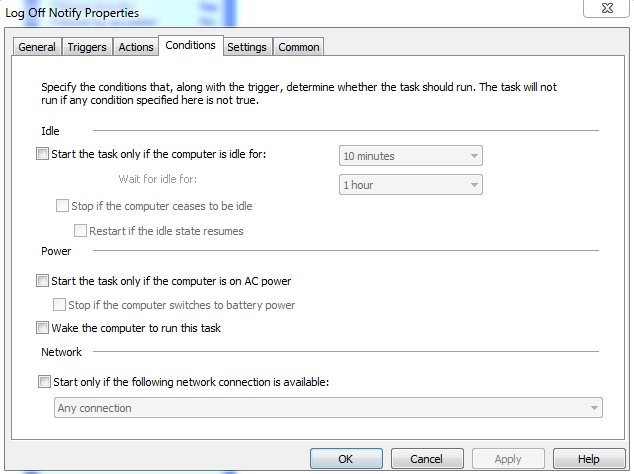Close the Log Off Notify Properties dialog
634x474 pixels.
pyautogui.click(x=609, y=6)
